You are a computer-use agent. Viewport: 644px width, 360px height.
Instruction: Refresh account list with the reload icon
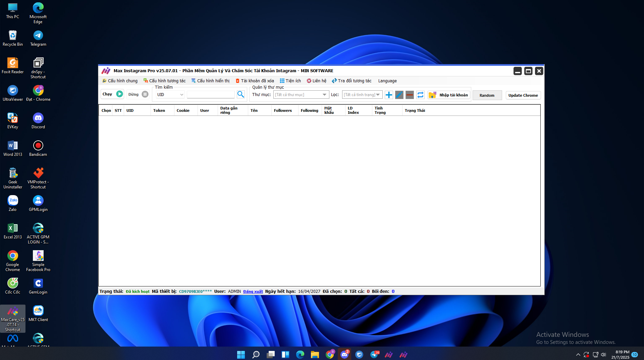point(420,95)
